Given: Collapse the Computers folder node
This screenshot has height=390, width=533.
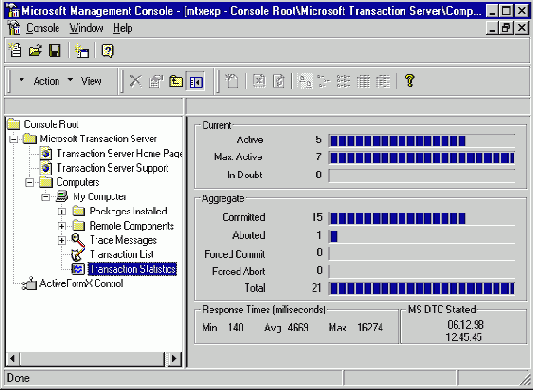Looking at the screenshot, I should (x=30, y=183).
